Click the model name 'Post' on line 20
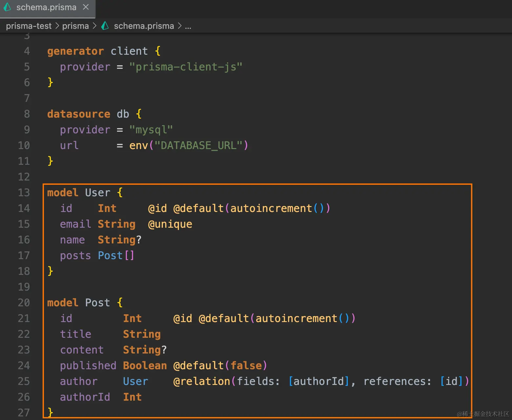The image size is (512, 420). click(98, 303)
